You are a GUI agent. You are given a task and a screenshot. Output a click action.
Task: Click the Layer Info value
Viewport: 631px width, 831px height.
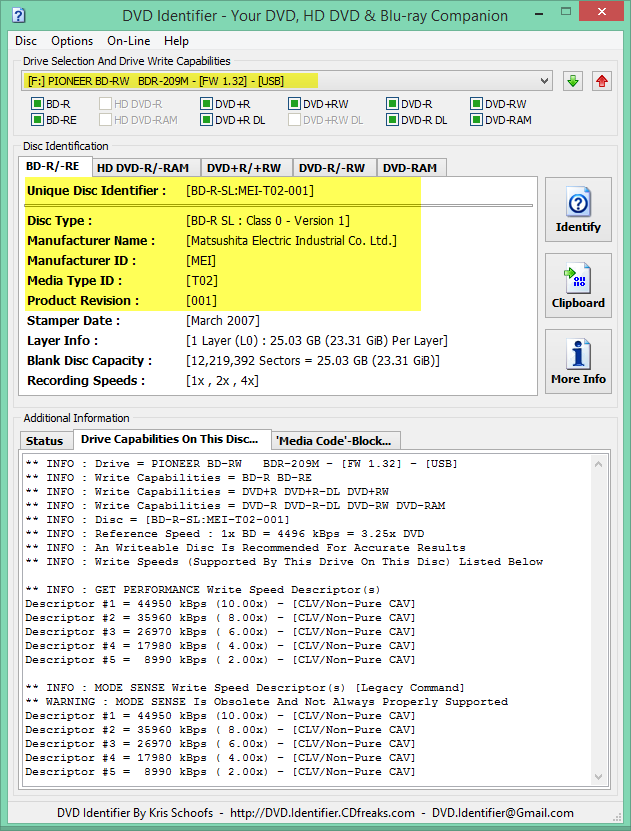tap(317, 341)
